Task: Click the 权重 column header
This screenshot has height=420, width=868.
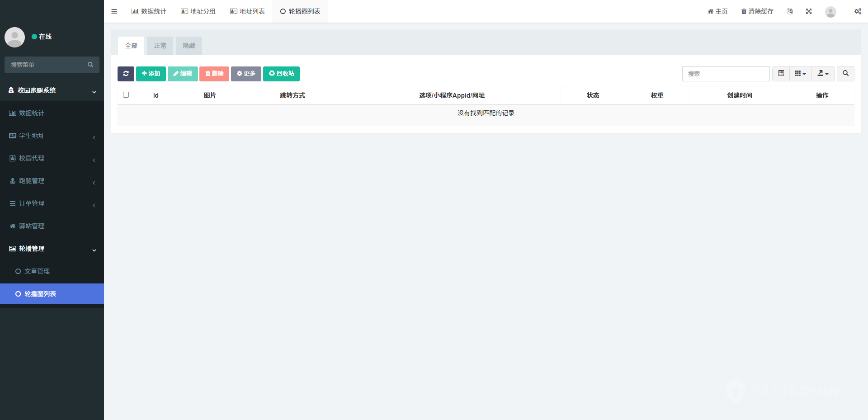Action: (657, 95)
